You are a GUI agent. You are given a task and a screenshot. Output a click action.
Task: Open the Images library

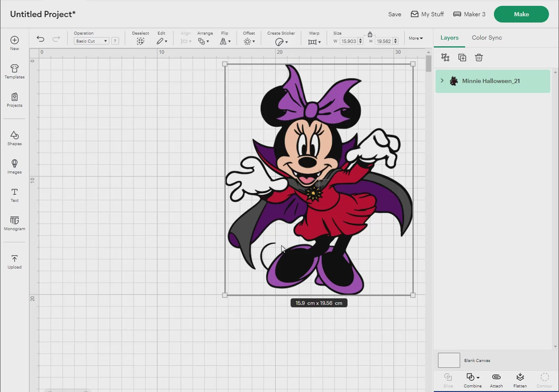coord(15,166)
